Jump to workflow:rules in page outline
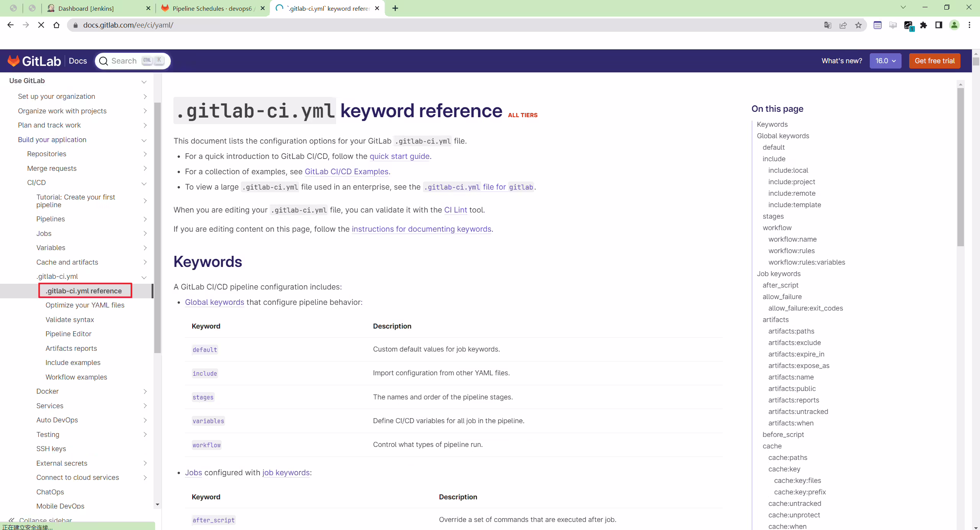The image size is (980, 530). [x=792, y=251]
